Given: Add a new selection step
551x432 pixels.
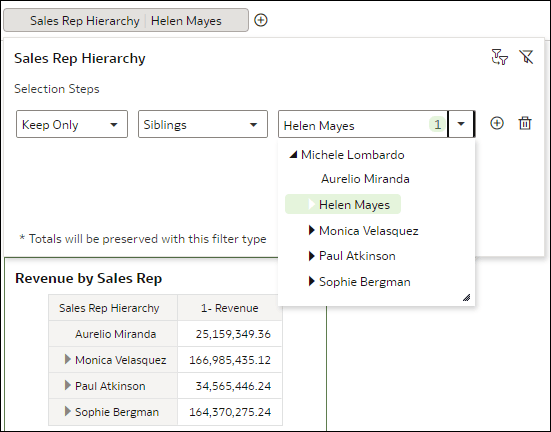Looking at the screenshot, I should coord(497,123).
